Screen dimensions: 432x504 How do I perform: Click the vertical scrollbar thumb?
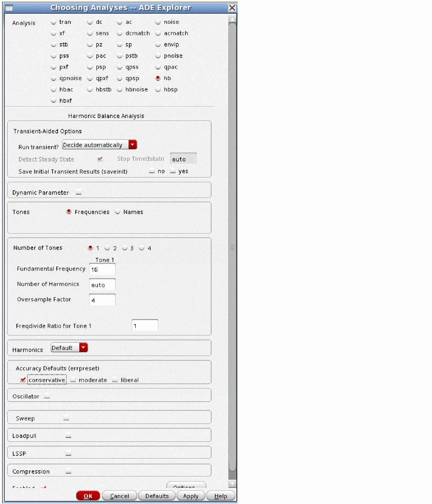[x=232, y=247]
